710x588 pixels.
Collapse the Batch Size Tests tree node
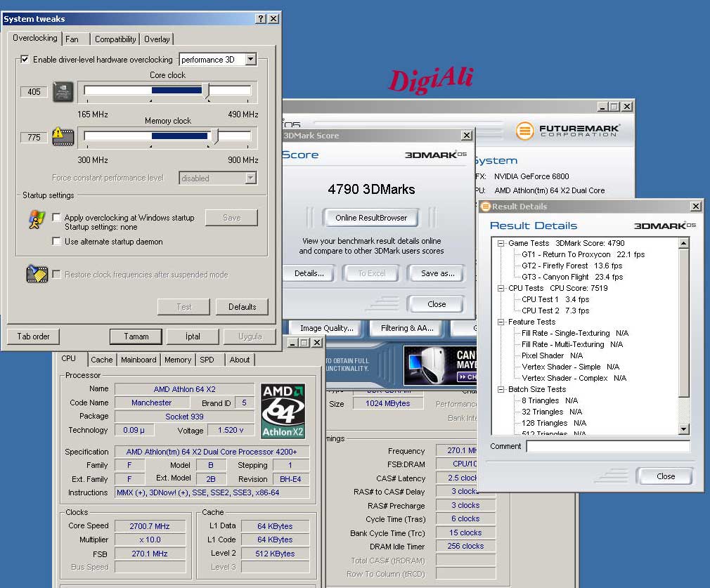tap(501, 389)
